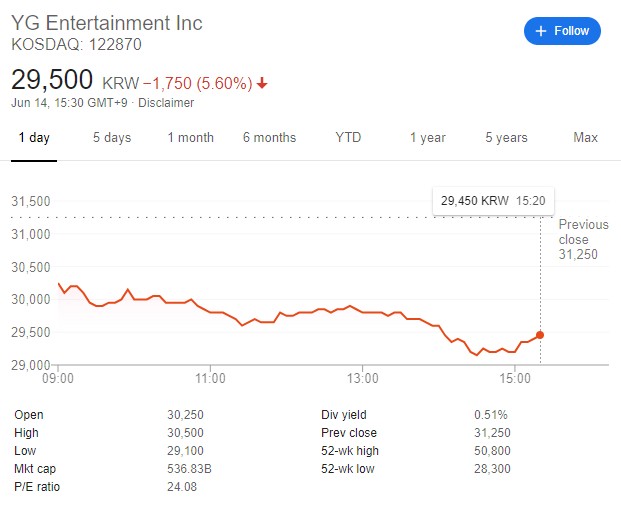Click the 11:00 time axis label
This screenshot has width=621, height=506.
[210, 378]
